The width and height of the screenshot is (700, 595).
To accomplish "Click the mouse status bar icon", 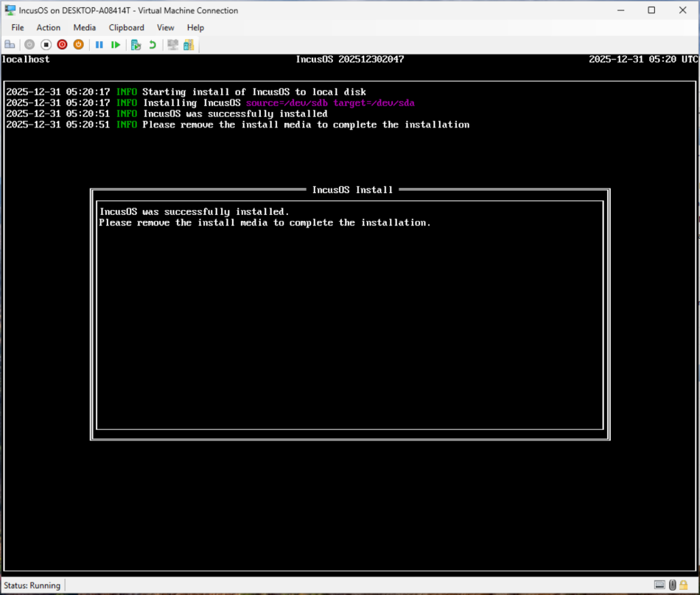I will click(x=673, y=585).
